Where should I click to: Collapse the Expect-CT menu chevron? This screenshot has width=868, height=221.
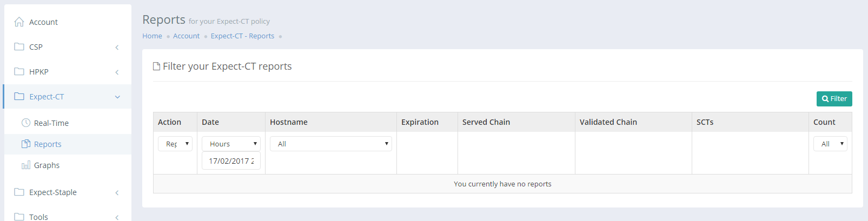coord(117,97)
